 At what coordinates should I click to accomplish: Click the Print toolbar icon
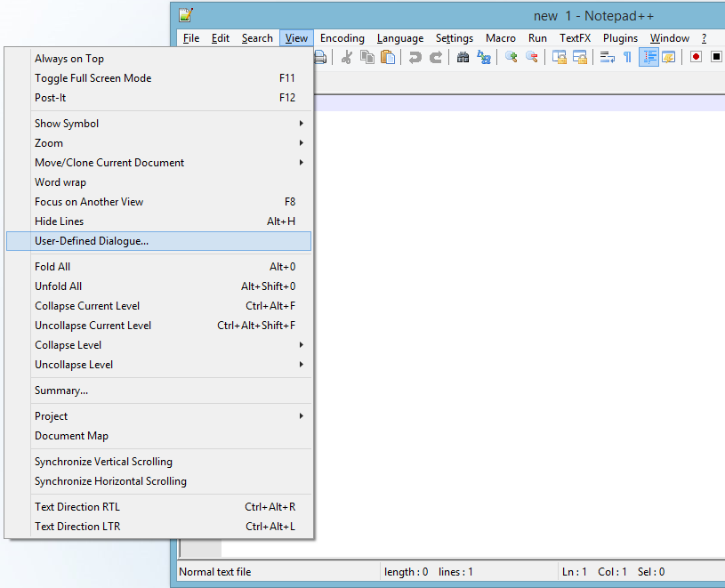coord(320,56)
